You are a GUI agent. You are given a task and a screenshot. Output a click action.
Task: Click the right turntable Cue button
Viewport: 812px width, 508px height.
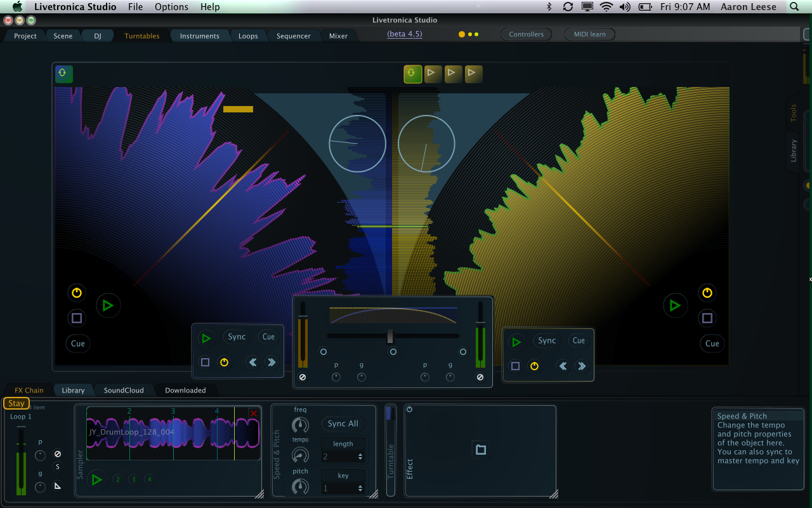712,344
